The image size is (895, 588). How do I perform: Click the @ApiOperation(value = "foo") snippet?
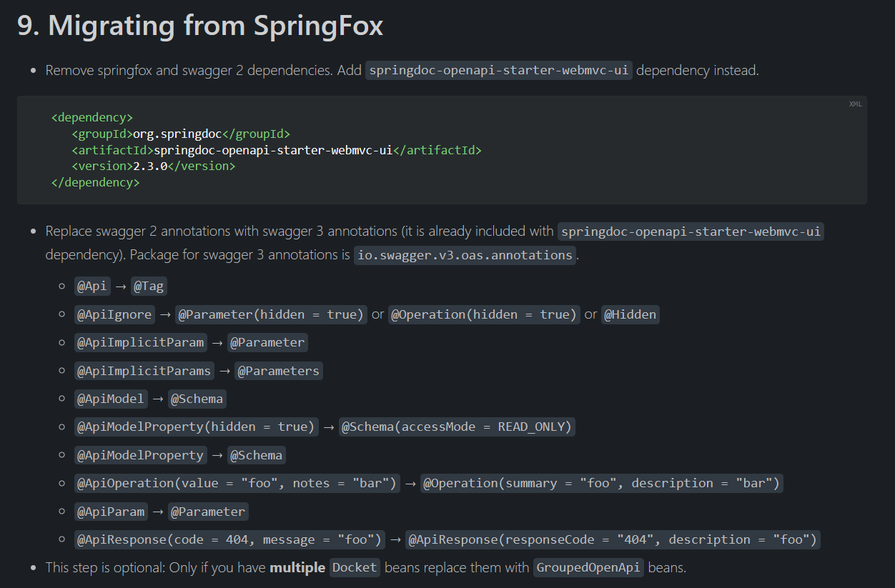pos(237,483)
